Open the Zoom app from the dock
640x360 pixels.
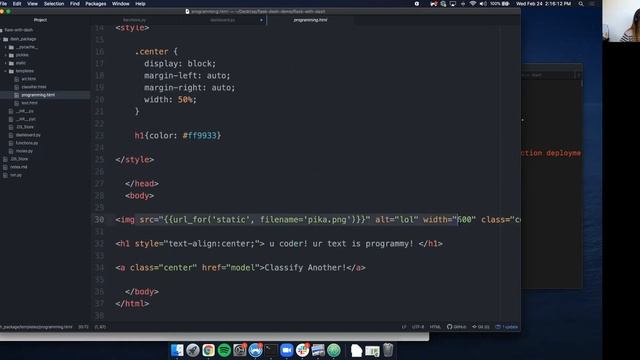(x=287, y=350)
